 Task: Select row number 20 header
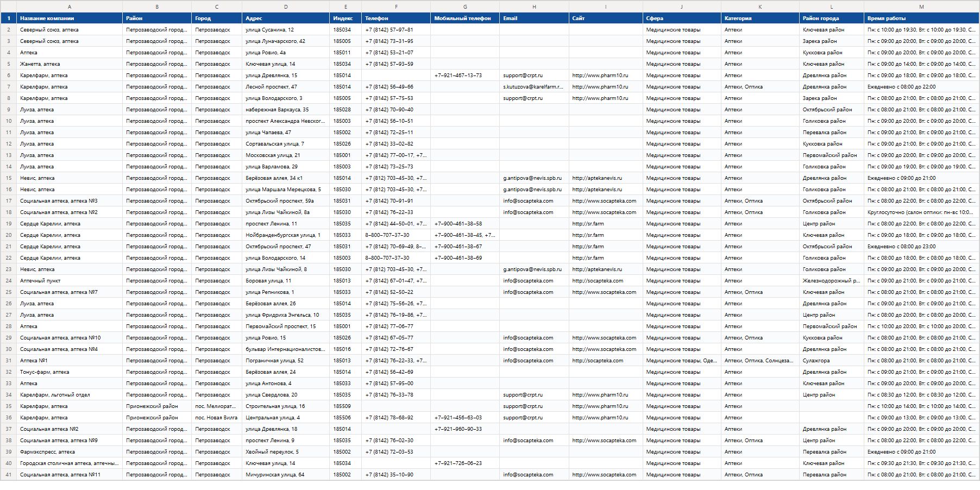pyautogui.click(x=9, y=235)
